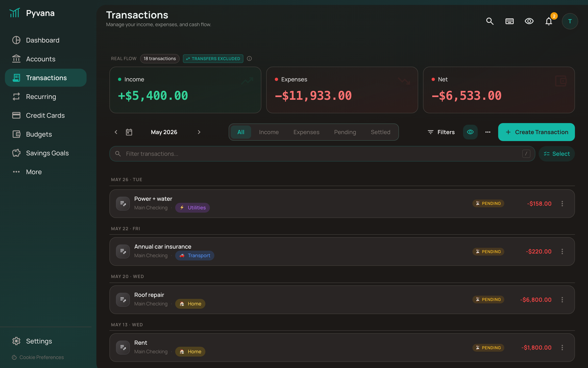Screen dimensions: 588x368
Task: Open the notifications bell
Action: (x=549, y=21)
